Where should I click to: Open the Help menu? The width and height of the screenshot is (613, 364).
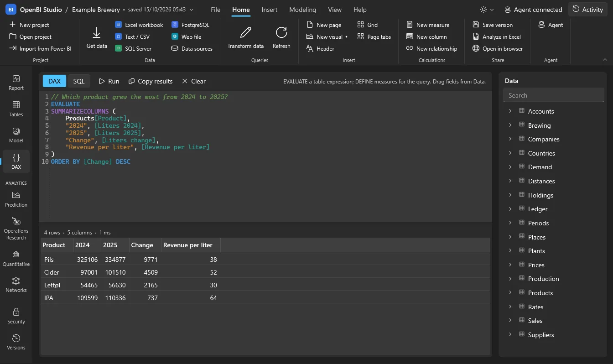click(x=360, y=10)
